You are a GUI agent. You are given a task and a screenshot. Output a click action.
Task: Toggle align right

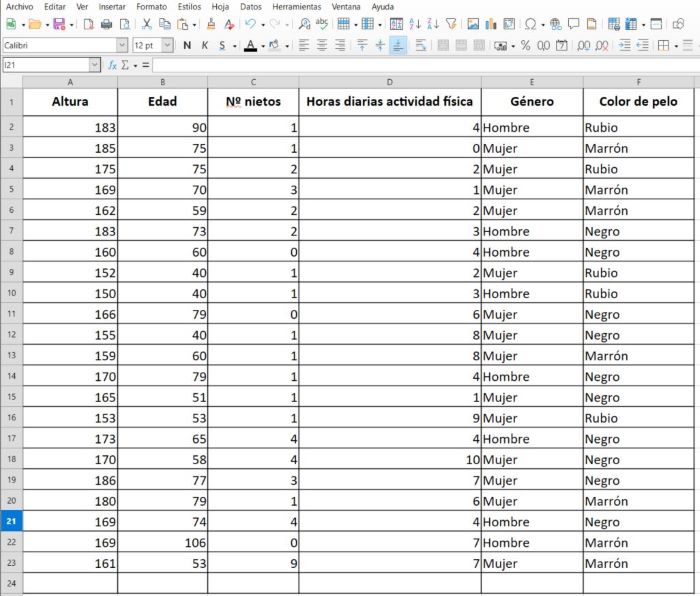(340, 45)
